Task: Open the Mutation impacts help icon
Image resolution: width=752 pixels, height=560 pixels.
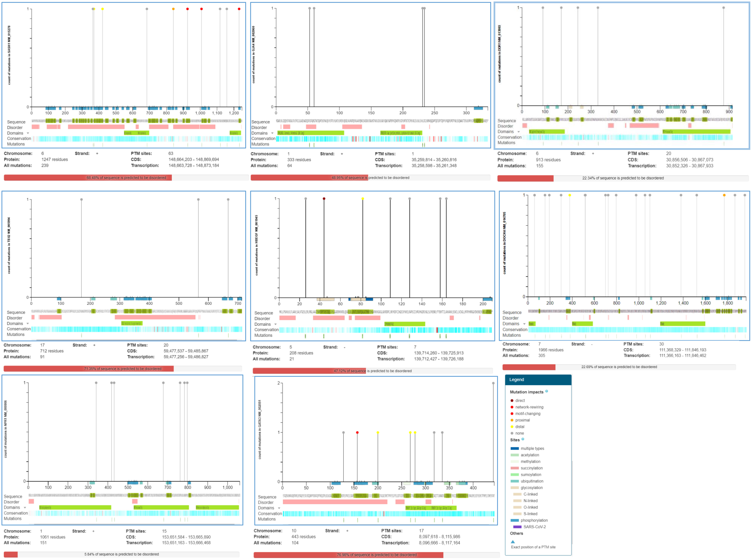Action: click(547, 391)
